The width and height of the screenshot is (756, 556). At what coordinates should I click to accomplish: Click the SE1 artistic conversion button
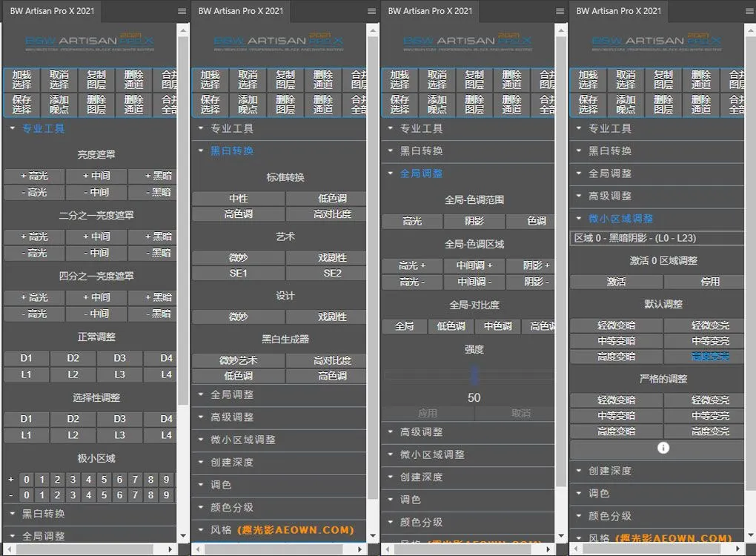click(238, 273)
